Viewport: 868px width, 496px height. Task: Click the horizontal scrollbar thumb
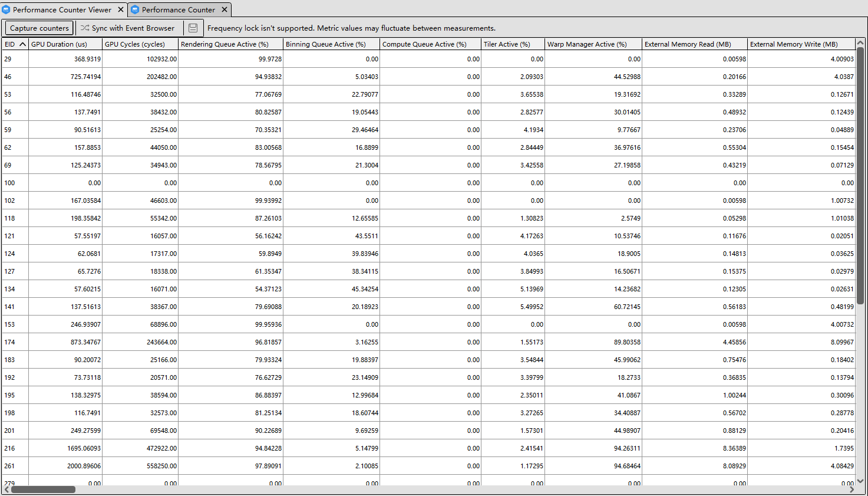tap(43, 490)
